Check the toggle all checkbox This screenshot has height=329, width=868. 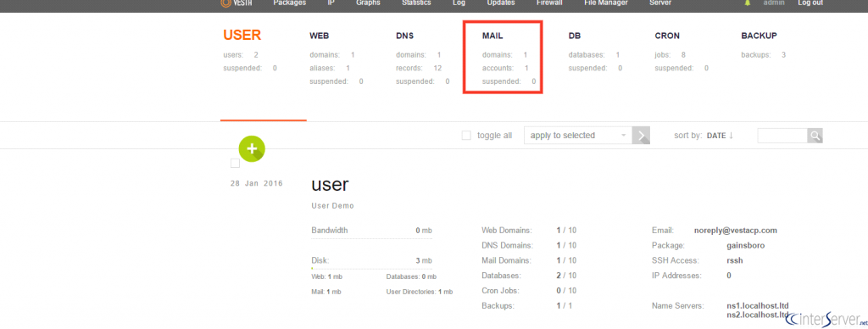466,136
